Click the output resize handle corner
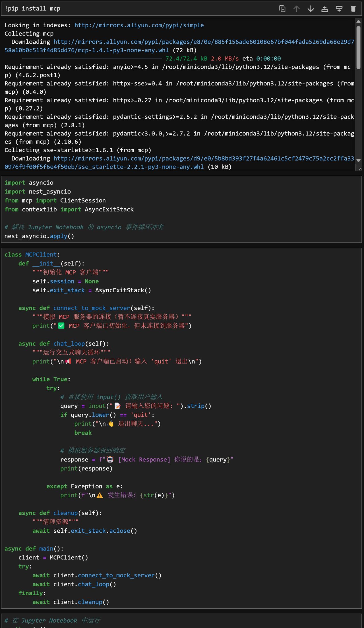The image size is (364, 628). click(359, 168)
